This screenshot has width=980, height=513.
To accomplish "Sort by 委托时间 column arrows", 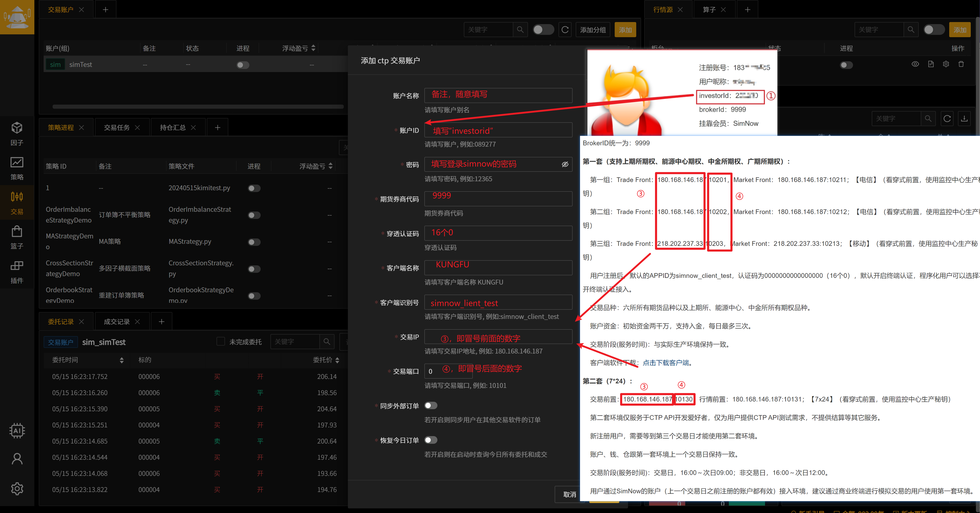I will (x=121, y=360).
